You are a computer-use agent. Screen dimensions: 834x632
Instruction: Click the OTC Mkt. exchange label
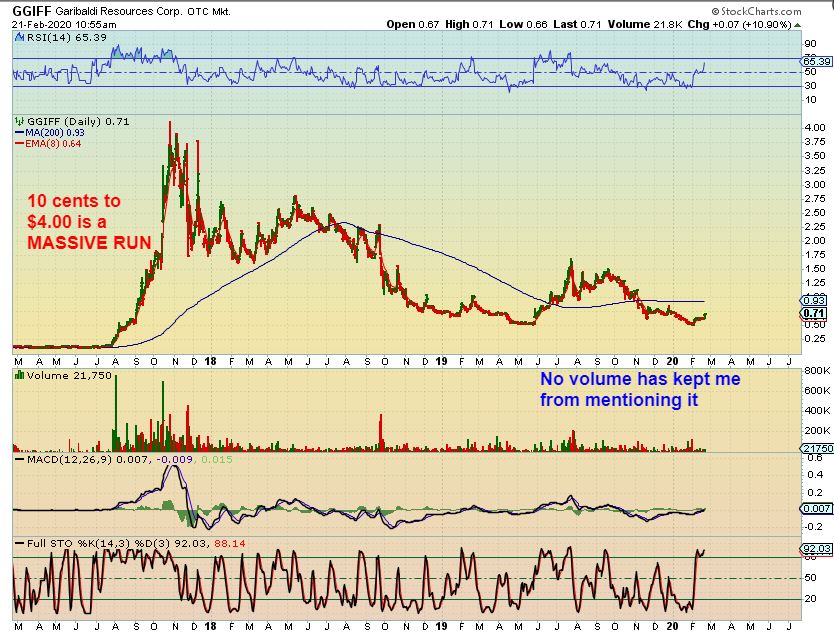(x=208, y=11)
